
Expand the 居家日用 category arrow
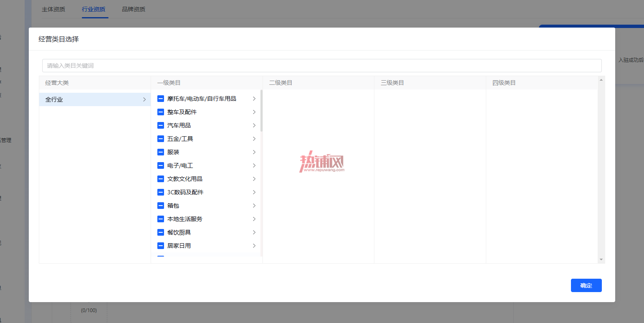pyautogui.click(x=254, y=246)
